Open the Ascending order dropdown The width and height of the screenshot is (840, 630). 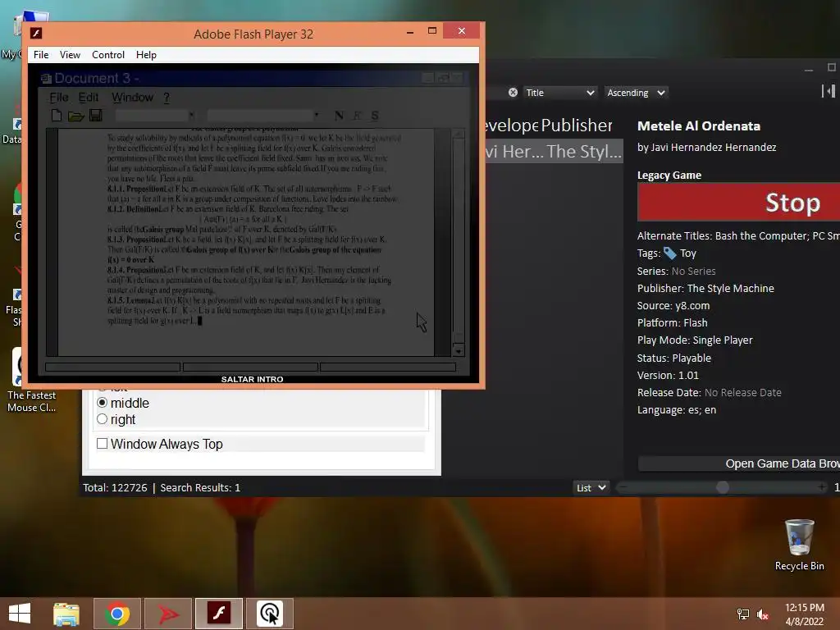point(636,93)
